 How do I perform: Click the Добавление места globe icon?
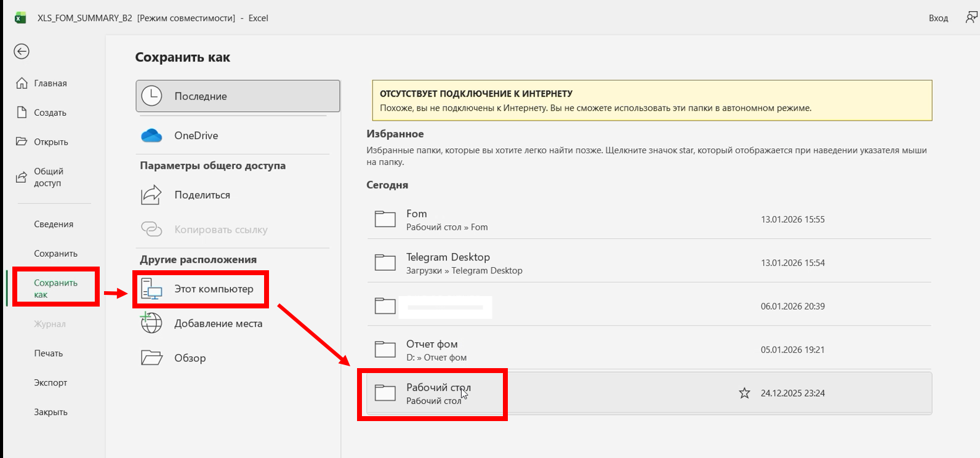(151, 323)
